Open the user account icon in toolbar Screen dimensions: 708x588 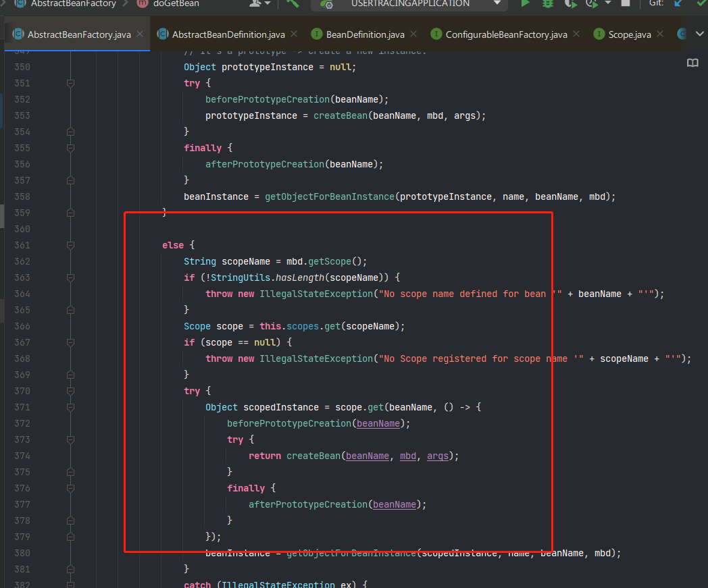[255, 3]
